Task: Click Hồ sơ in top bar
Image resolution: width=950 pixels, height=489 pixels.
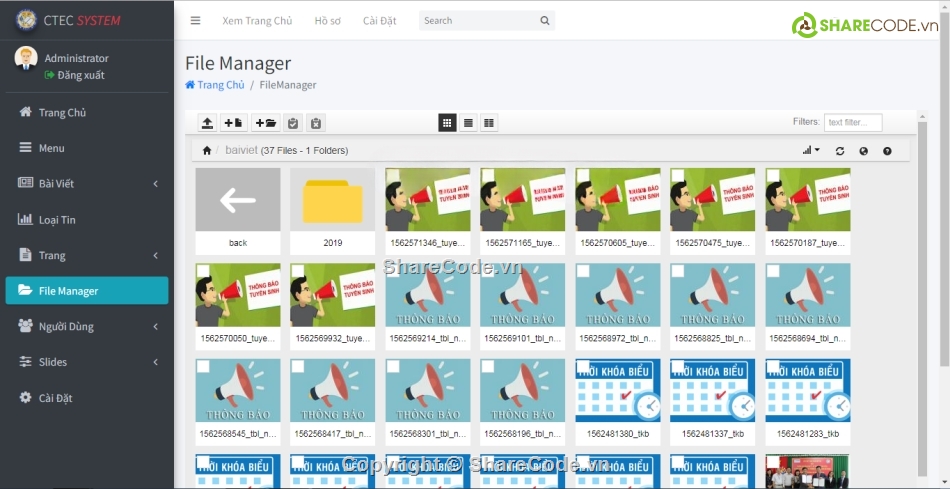Action: click(x=327, y=21)
